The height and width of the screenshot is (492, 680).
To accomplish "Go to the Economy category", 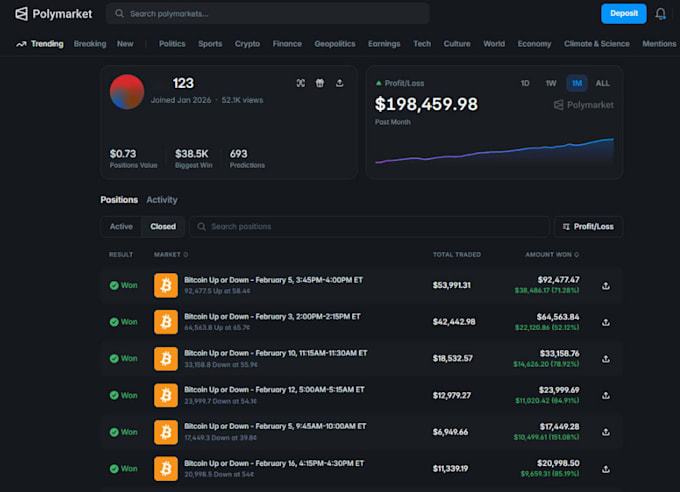I will click(534, 44).
